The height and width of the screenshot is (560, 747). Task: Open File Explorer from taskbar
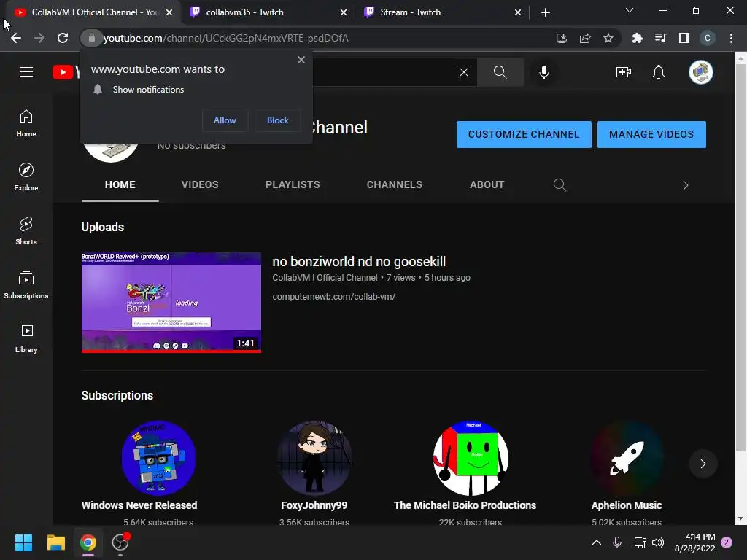click(x=55, y=542)
